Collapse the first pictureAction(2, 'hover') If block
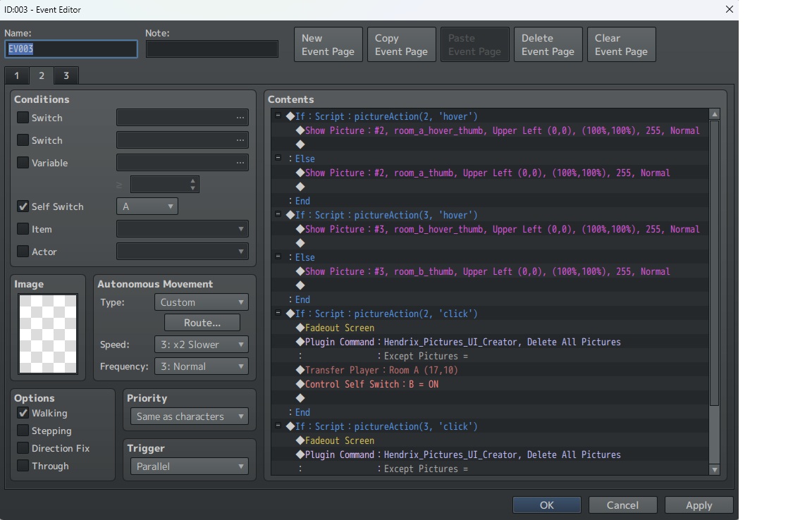 [278, 116]
